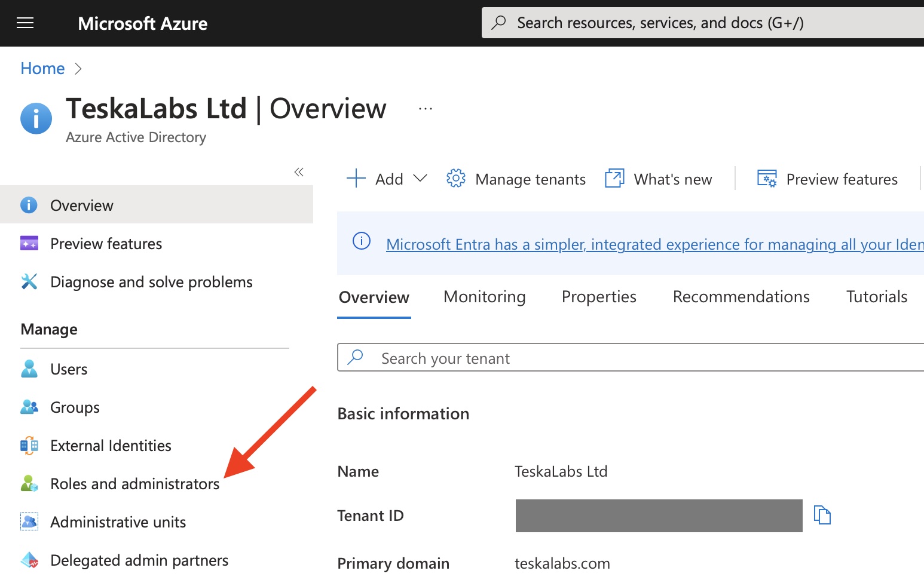Click the External Identities icon
924x583 pixels.
pos(29,446)
